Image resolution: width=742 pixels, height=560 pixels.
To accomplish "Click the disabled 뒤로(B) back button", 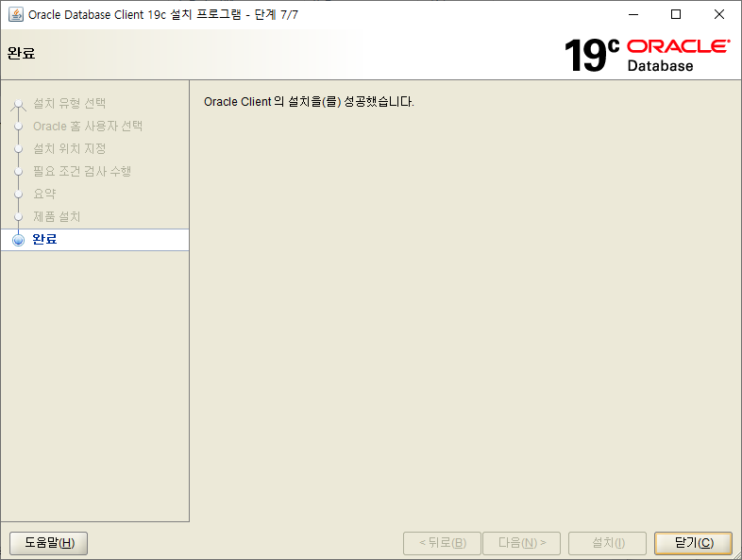I will pos(442,543).
